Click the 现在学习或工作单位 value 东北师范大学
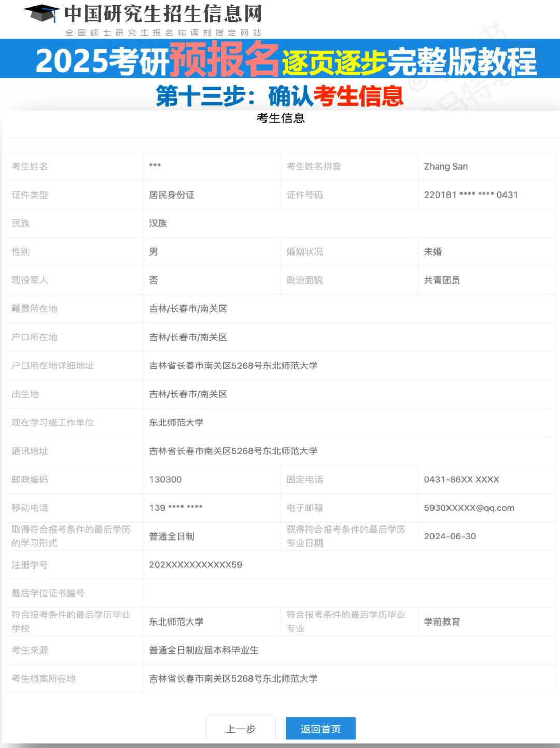 point(176,423)
